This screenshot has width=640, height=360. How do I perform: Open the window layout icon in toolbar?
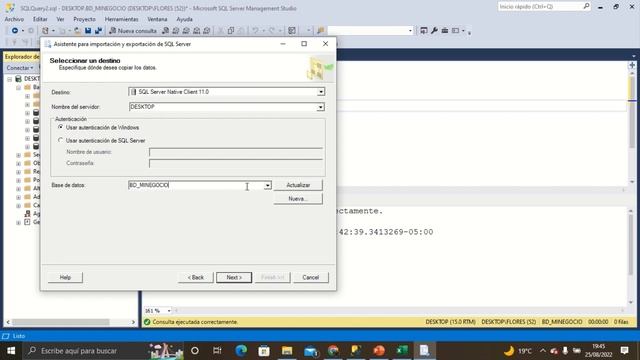click(456, 31)
